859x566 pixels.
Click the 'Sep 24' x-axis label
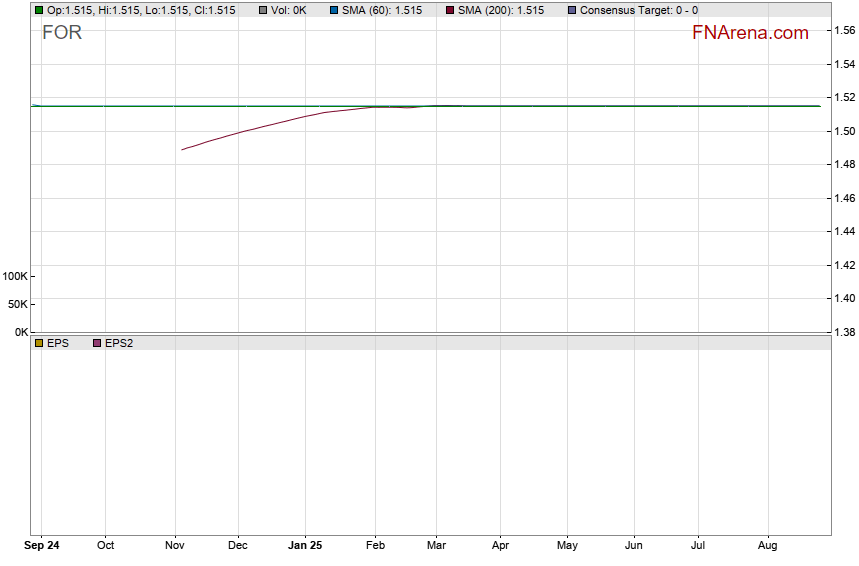41,546
